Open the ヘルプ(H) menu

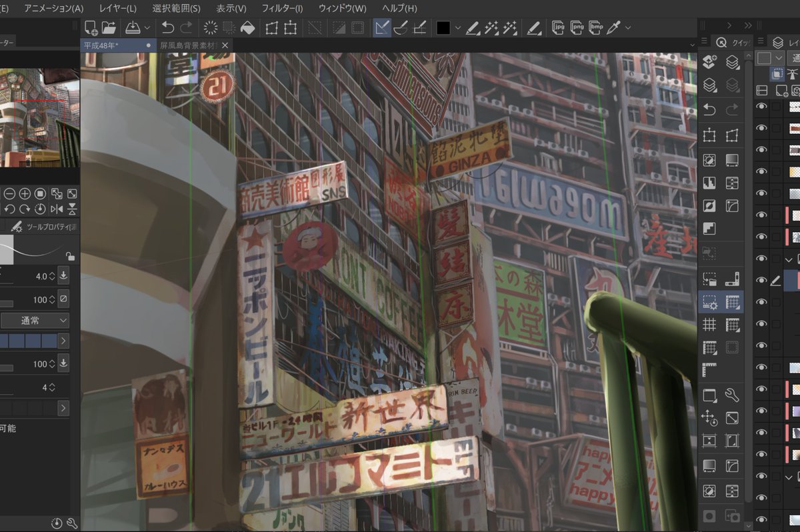(x=399, y=8)
